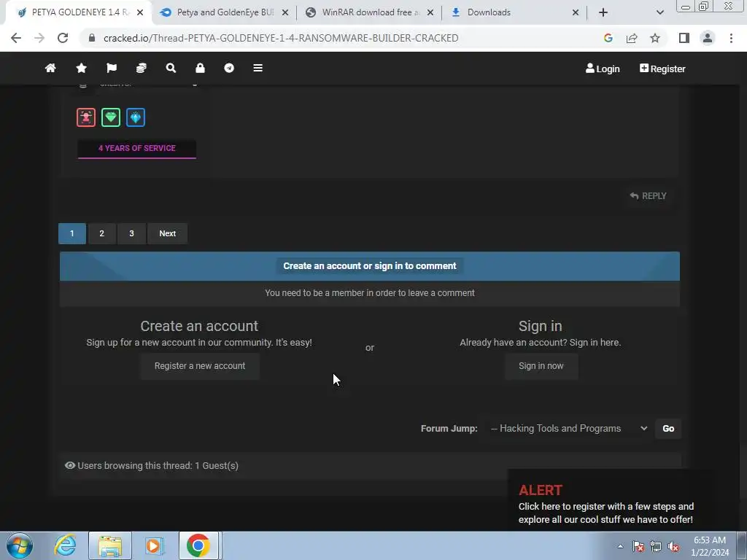Click the green gem badge icon
Screen dimensions: 747x560
(111, 117)
